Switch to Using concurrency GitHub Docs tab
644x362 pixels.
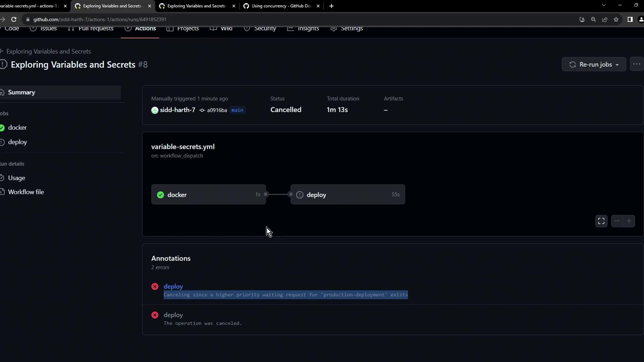281,6
